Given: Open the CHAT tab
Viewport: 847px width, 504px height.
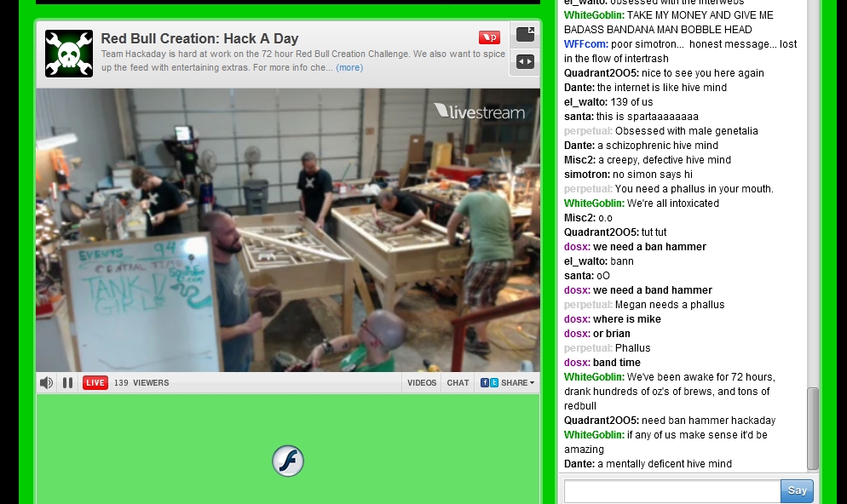Looking at the screenshot, I should pos(458,382).
